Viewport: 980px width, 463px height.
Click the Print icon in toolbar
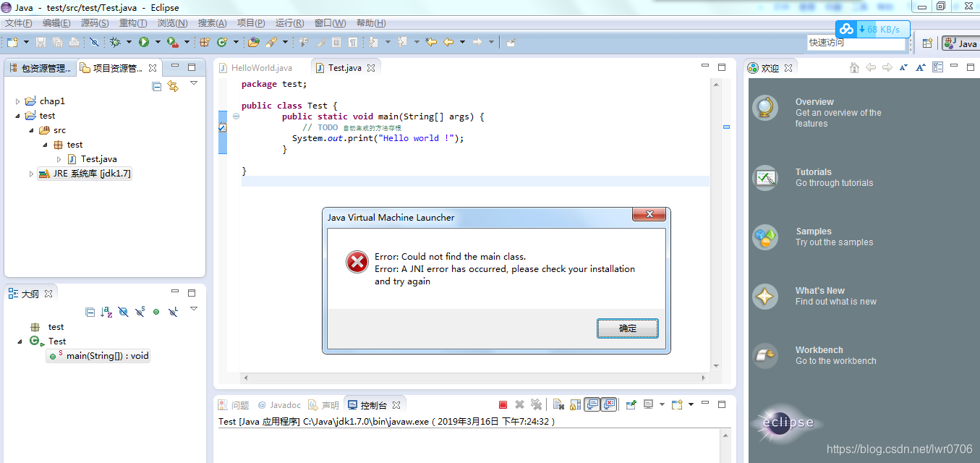(74, 43)
